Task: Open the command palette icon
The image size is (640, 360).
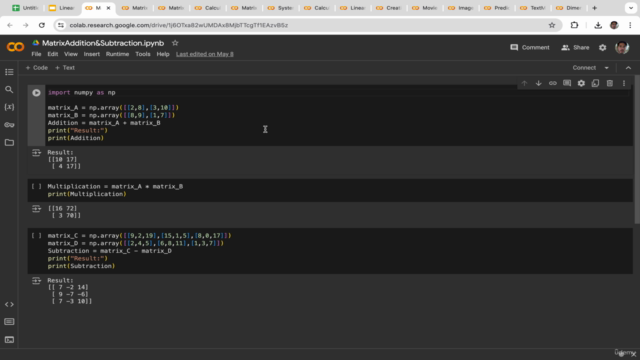Action: 9,322
